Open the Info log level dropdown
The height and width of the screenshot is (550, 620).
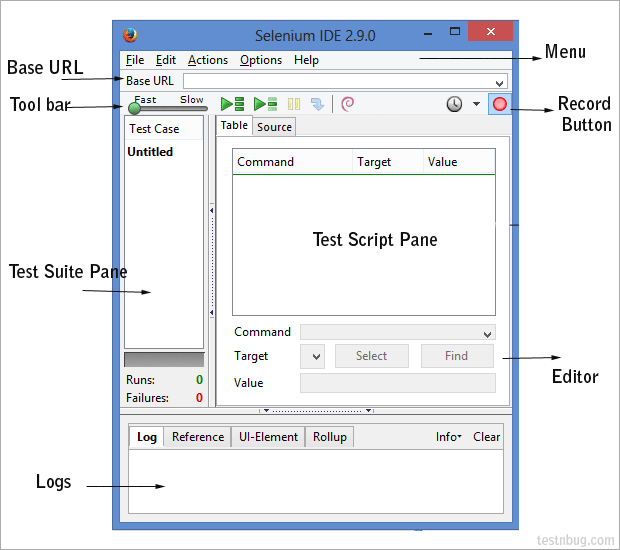coord(448,437)
